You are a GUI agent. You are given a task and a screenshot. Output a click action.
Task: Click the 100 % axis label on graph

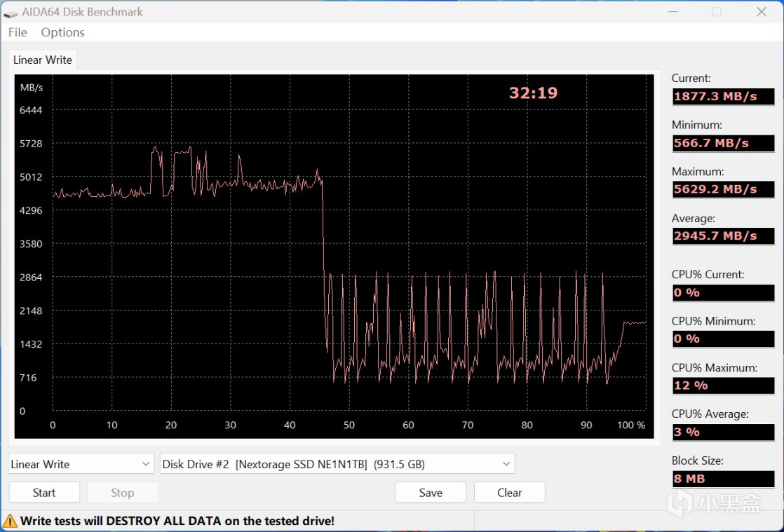tap(631, 425)
